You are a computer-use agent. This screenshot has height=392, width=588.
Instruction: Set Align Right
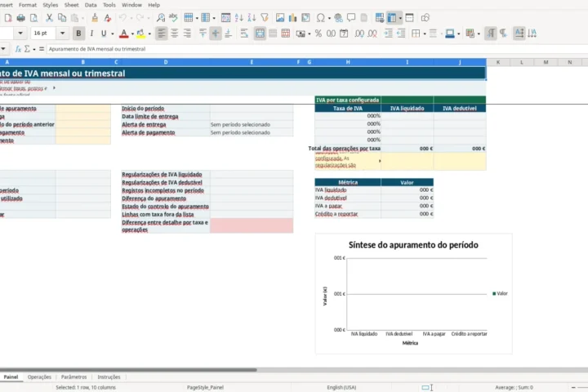click(187, 33)
